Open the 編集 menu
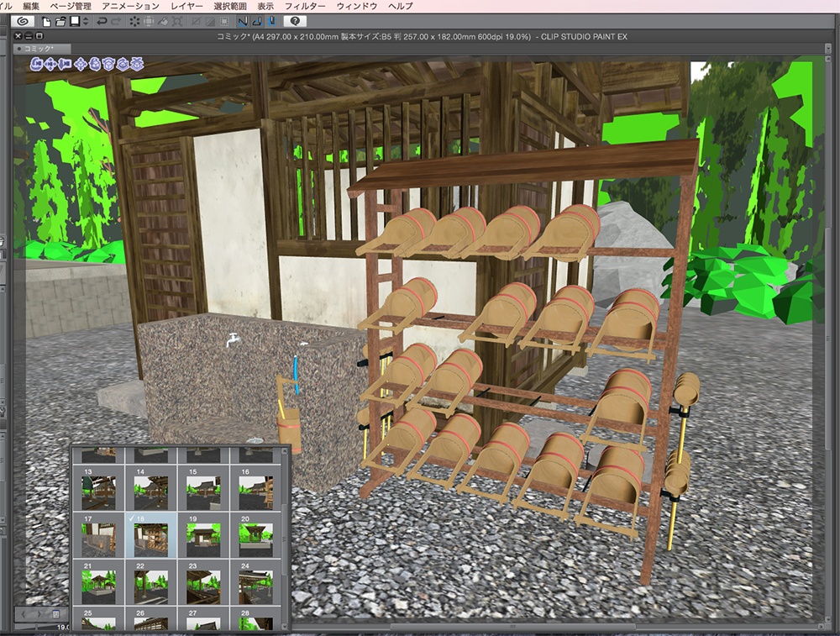840x636 pixels. [31, 6]
